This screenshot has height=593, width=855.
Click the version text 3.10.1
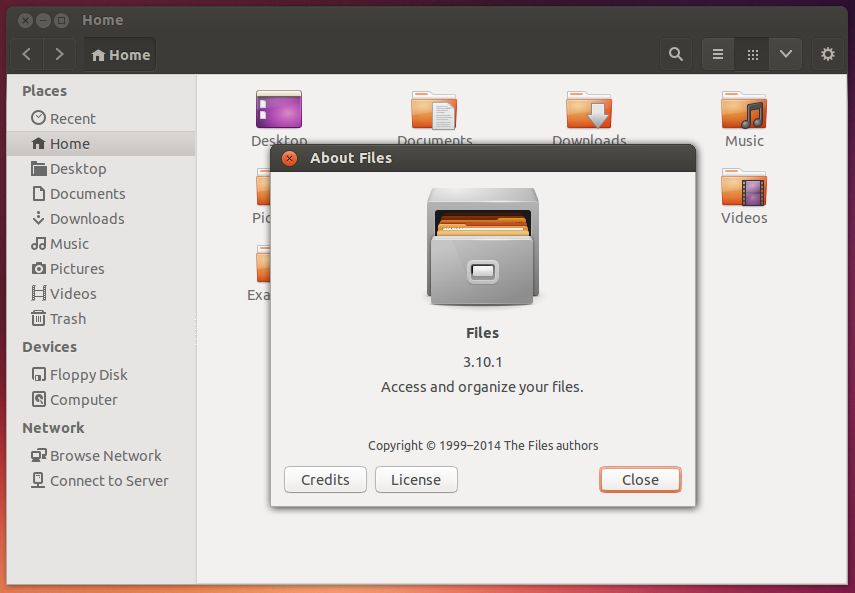(x=483, y=362)
